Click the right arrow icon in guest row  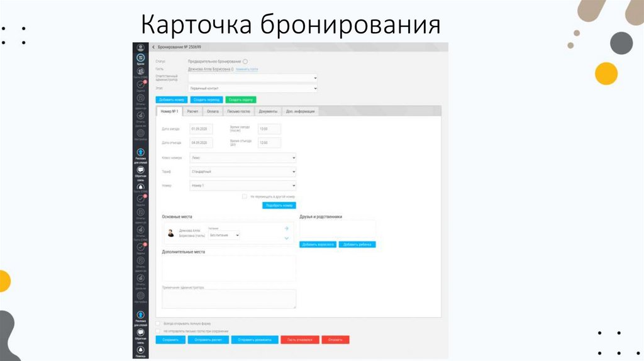pos(286,228)
